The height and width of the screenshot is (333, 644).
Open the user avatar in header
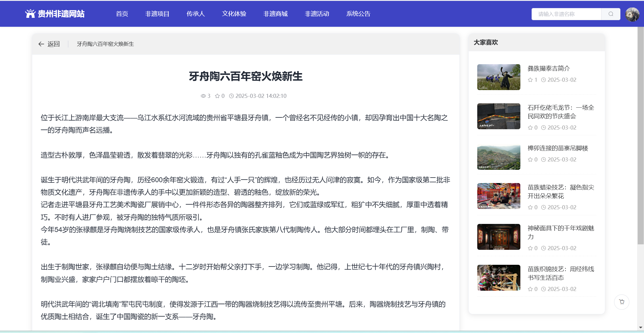coord(632,14)
